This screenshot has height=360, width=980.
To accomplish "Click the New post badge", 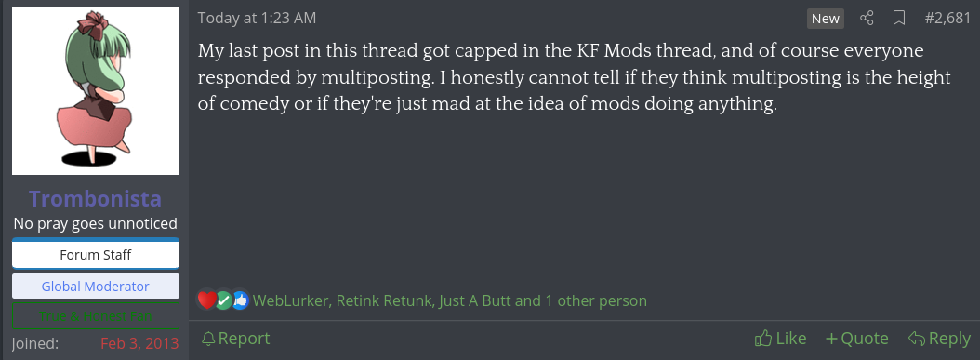I will 825,19.
